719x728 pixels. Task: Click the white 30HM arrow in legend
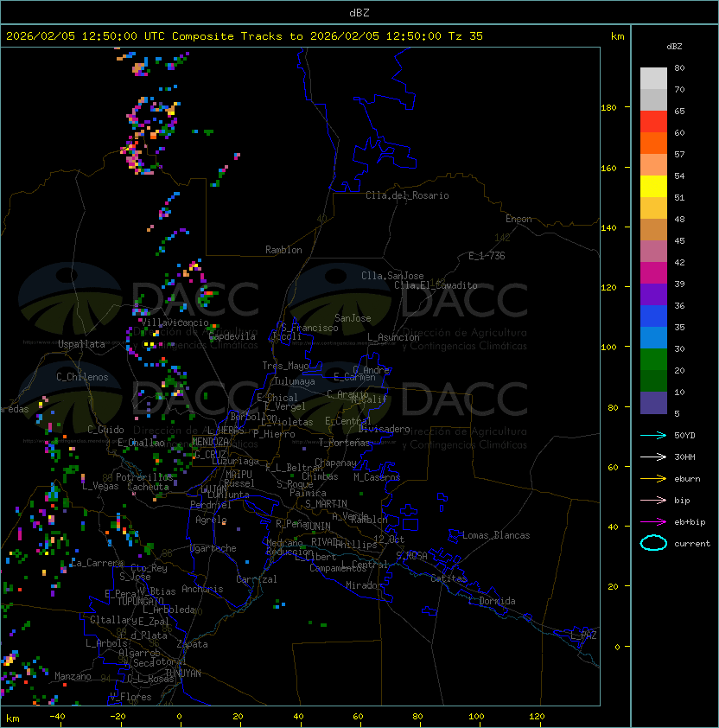tap(653, 457)
